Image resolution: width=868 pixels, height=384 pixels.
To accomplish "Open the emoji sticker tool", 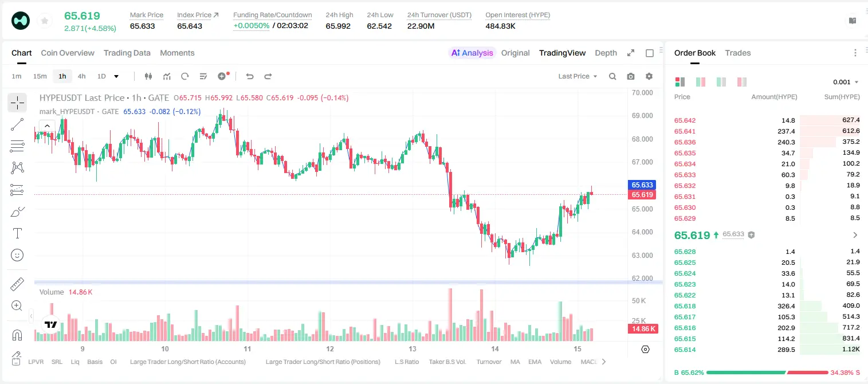I will click(x=17, y=255).
